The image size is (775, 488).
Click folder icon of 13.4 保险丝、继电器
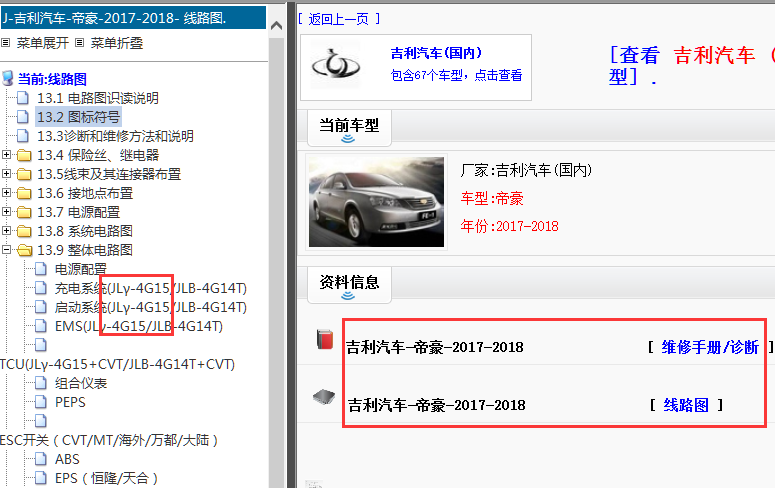coord(24,155)
